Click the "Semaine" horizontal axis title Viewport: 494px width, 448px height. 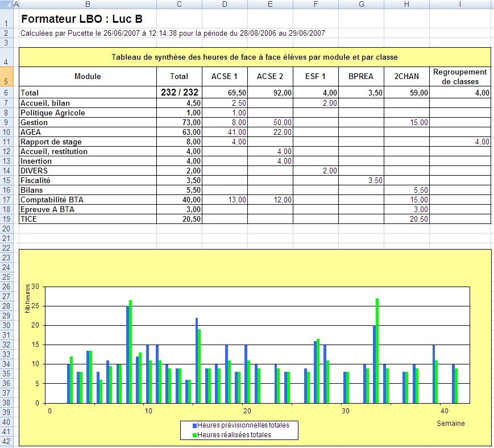coord(450,424)
